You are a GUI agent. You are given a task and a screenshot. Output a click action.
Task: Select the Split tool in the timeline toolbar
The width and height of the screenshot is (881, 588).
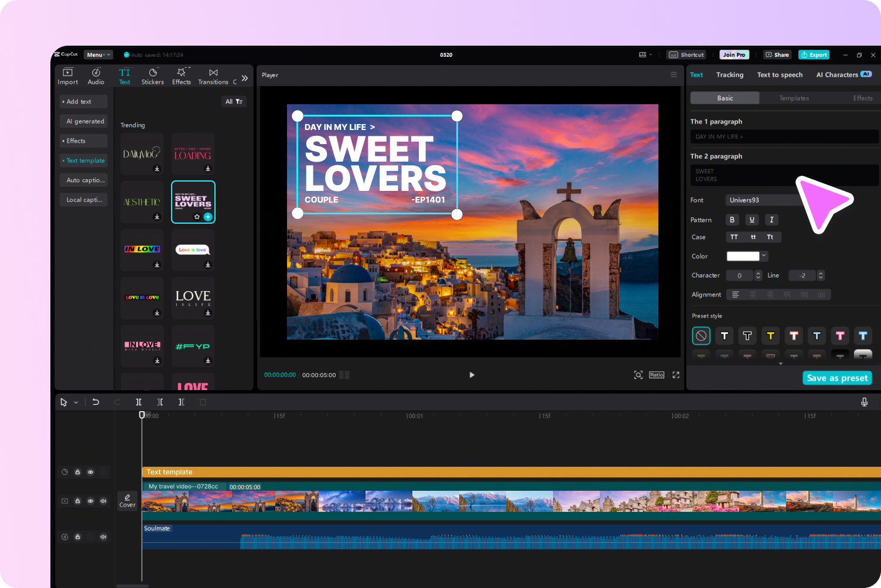[139, 402]
